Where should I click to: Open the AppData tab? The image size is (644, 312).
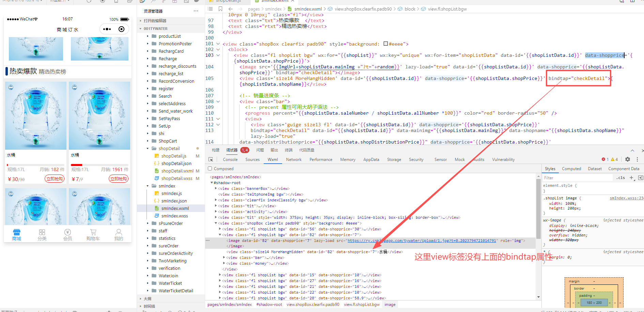[x=371, y=159]
